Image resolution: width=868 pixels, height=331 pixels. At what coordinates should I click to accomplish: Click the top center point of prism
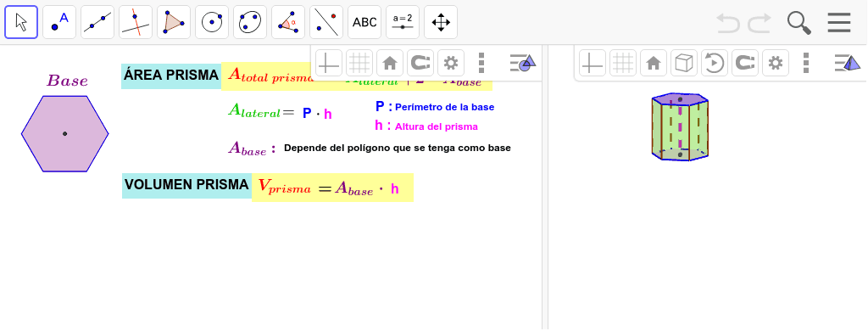tap(680, 100)
